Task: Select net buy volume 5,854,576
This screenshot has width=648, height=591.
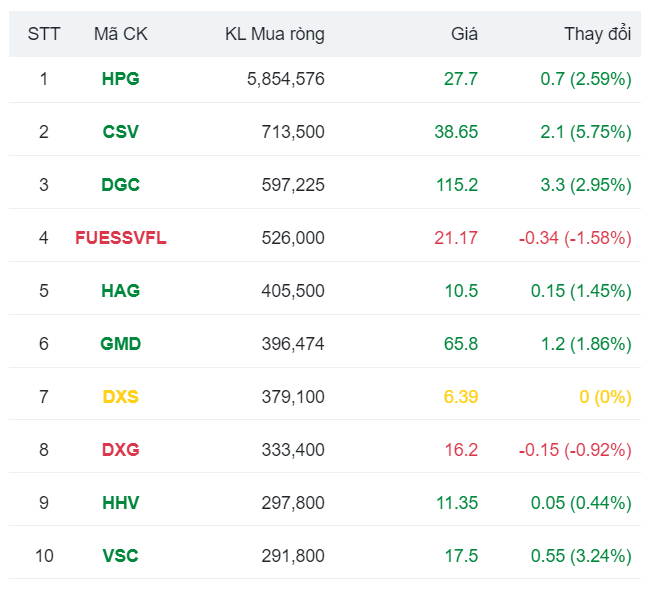Action: (x=286, y=79)
